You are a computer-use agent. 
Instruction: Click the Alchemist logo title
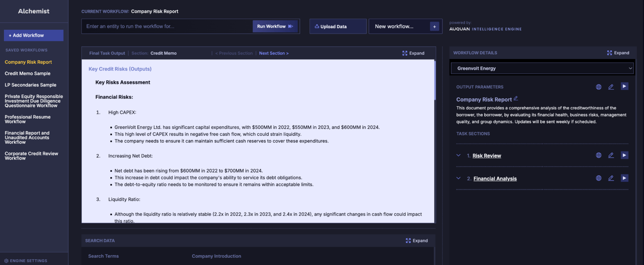[x=34, y=11]
